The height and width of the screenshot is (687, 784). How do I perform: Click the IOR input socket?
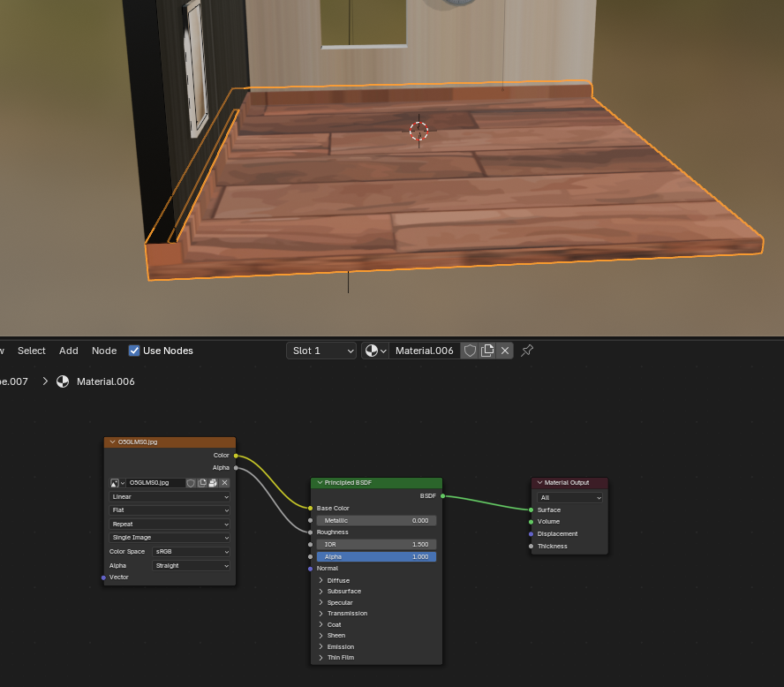tap(311, 545)
